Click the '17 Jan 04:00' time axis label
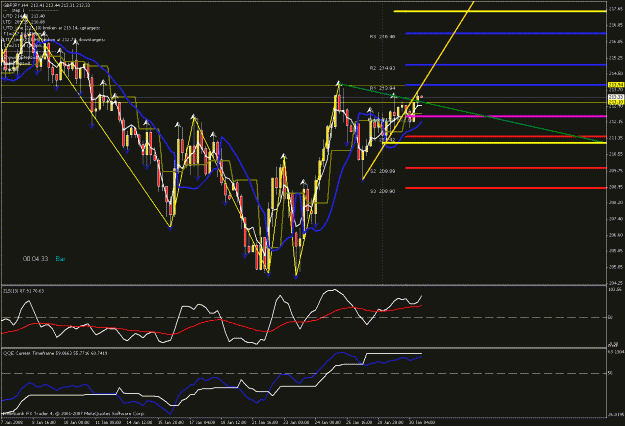 pos(202,422)
